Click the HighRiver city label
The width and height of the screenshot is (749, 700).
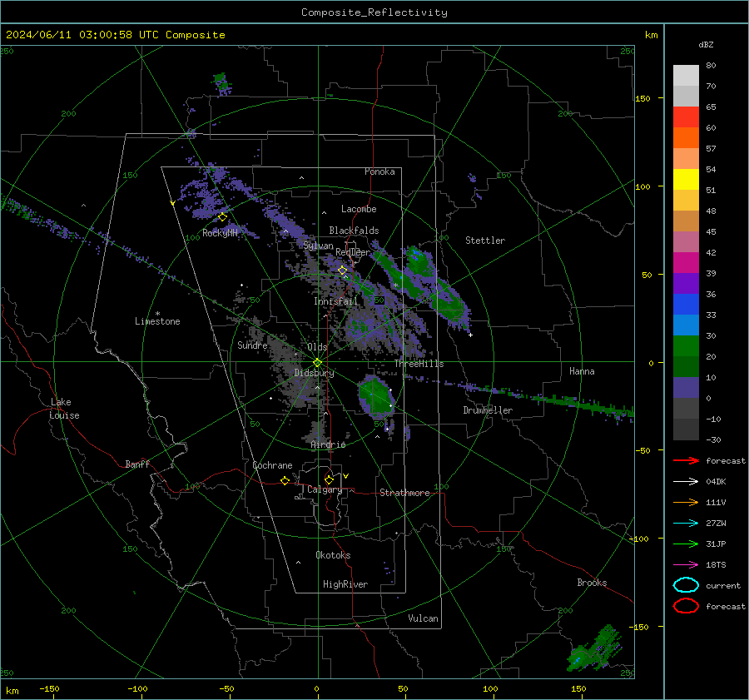(x=345, y=584)
